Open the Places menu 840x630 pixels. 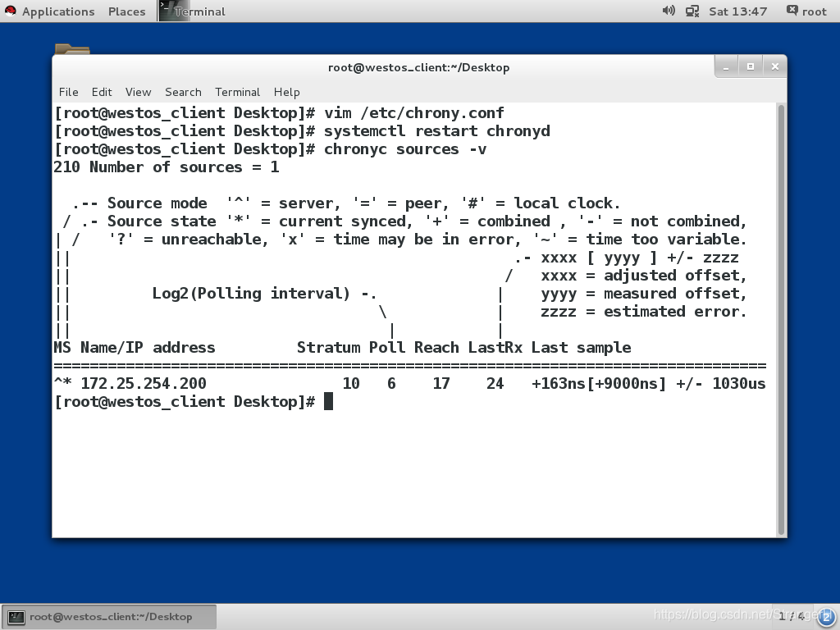pyautogui.click(x=126, y=11)
